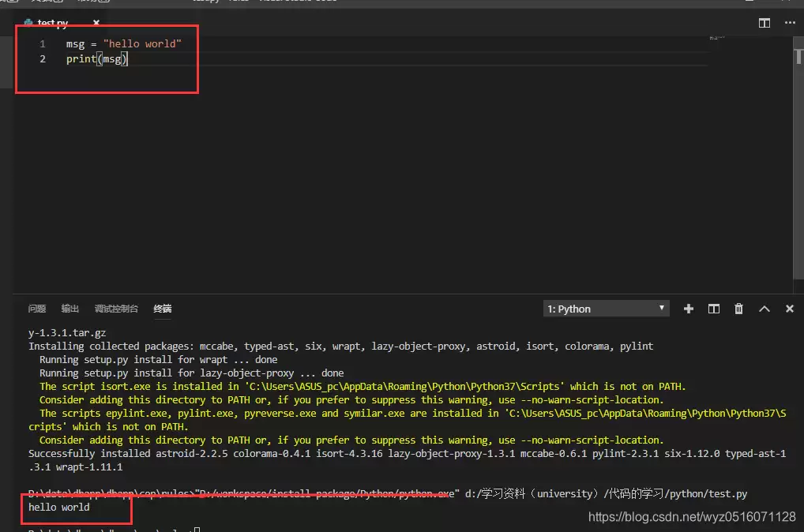Switch to the 输出 (Output) tab
Viewport: 804px width, 532px height.
70,309
